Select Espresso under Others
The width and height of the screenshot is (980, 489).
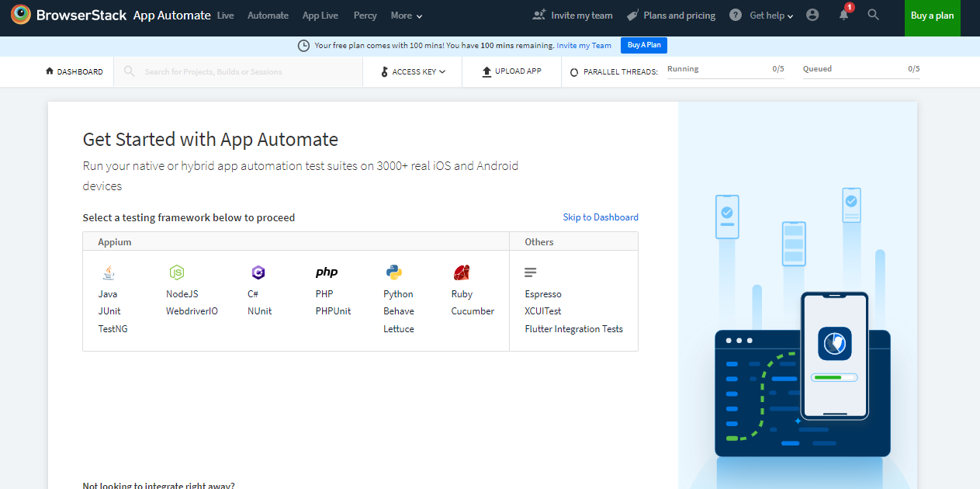click(x=542, y=293)
